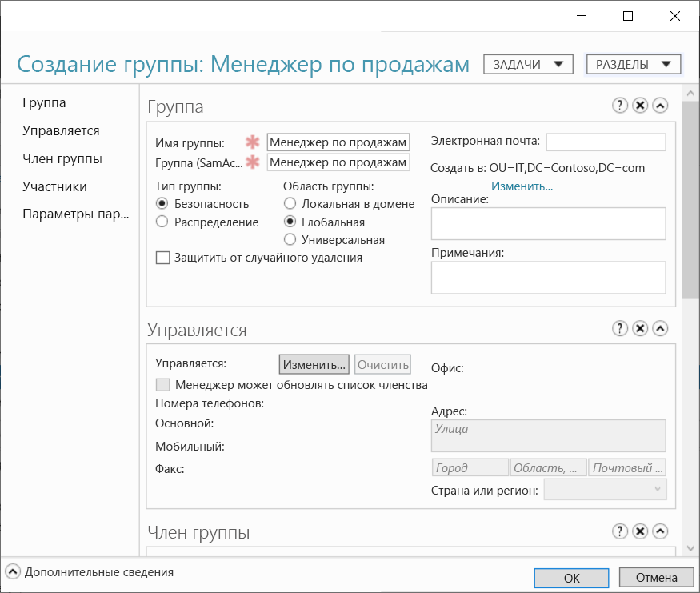Image resolution: width=700 pixels, height=593 pixels.
Task: Click the Улица address field
Action: [549, 435]
